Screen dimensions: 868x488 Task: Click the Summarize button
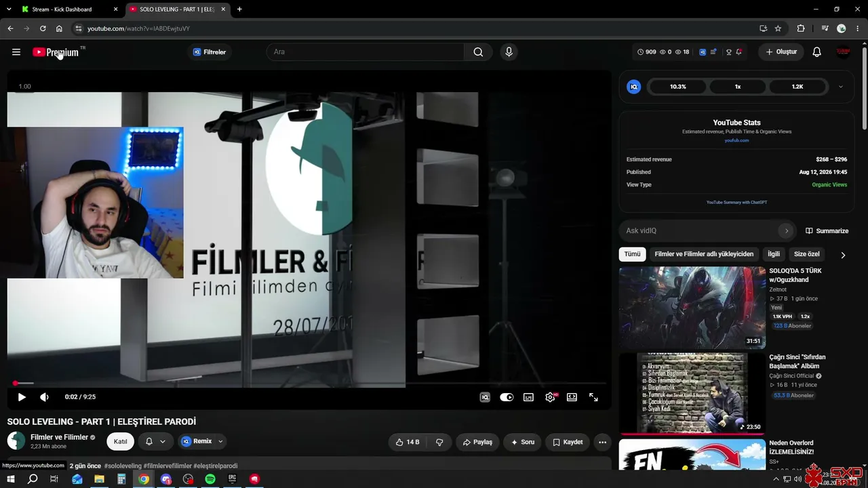827,230
